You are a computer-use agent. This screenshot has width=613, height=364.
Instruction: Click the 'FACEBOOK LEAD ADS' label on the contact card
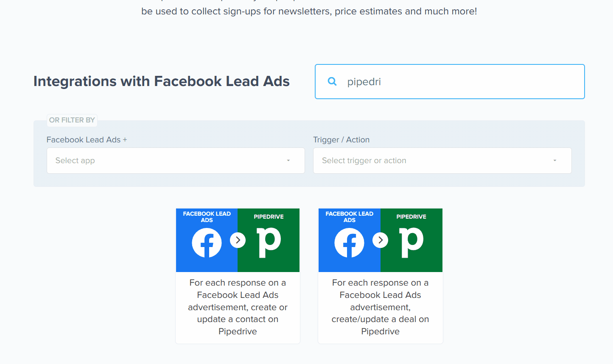tap(207, 217)
